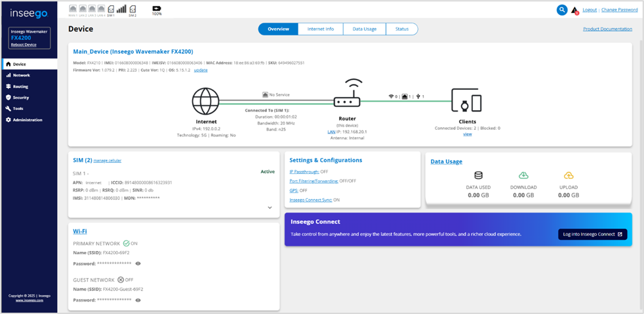
Task: Open the Product Documentation link
Action: point(607,29)
